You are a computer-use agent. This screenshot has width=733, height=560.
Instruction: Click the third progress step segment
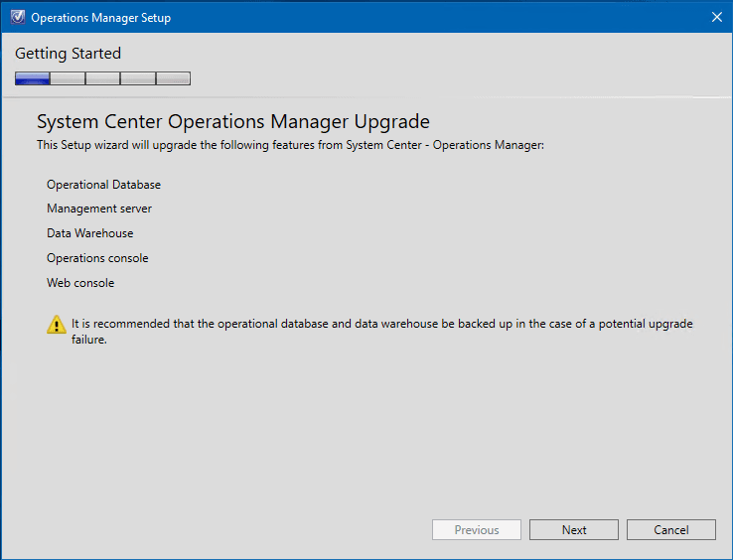pos(103,78)
